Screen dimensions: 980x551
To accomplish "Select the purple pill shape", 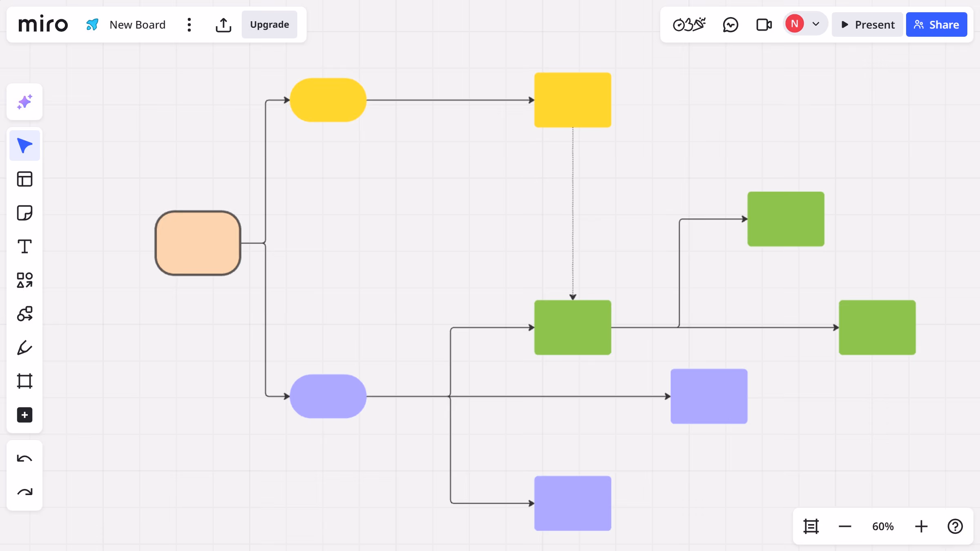I will click(328, 396).
